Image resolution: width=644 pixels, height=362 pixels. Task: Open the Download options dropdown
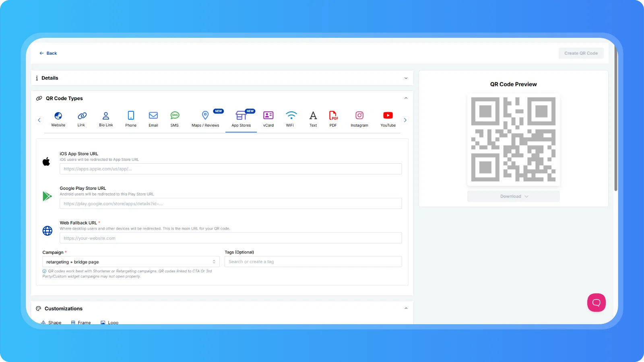(x=514, y=196)
